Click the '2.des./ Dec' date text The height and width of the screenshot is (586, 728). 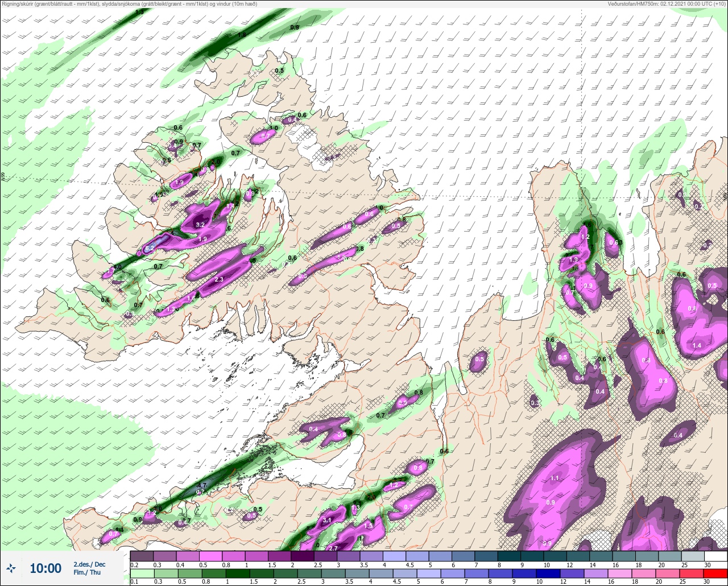pos(89,564)
